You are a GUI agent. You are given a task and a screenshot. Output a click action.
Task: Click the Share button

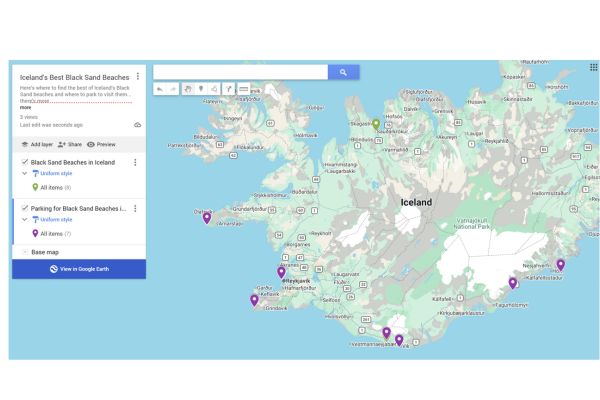coord(70,144)
